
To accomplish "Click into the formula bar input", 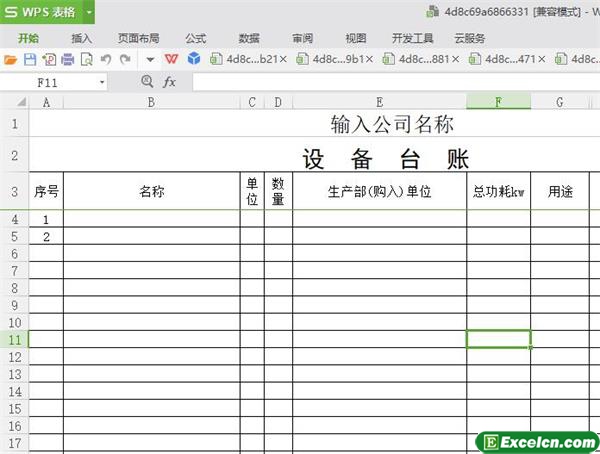I will [x=396, y=82].
